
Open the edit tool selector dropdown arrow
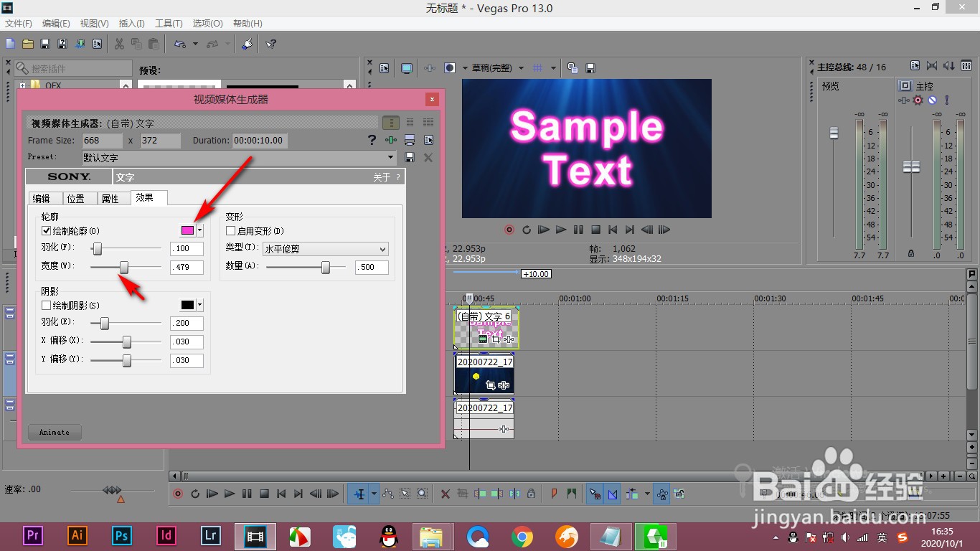pyautogui.click(x=374, y=494)
